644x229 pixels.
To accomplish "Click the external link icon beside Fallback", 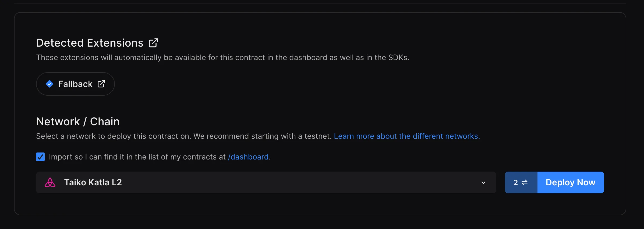I will (101, 84).
